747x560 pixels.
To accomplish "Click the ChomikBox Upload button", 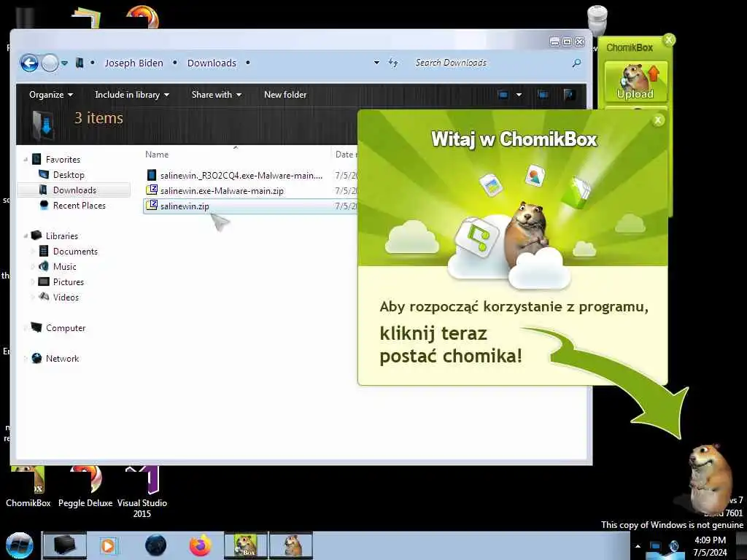I will (x=635, y=82).
